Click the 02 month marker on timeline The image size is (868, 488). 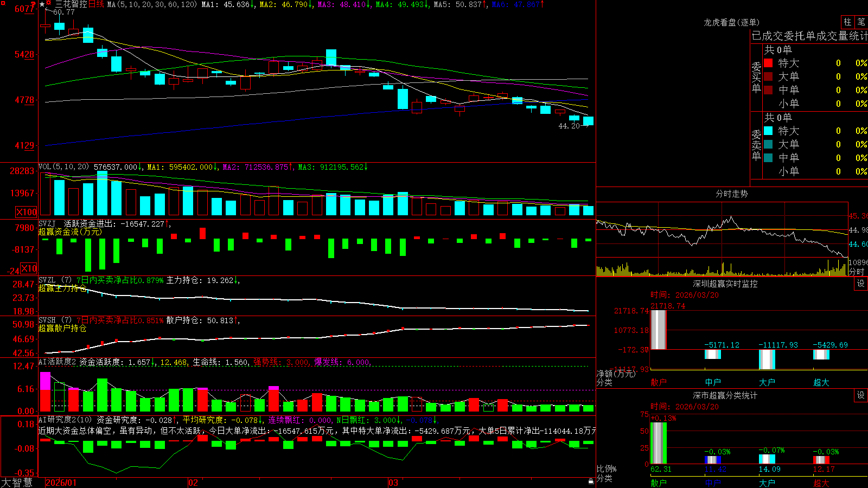pyautogui.click(x=193, y=483)
